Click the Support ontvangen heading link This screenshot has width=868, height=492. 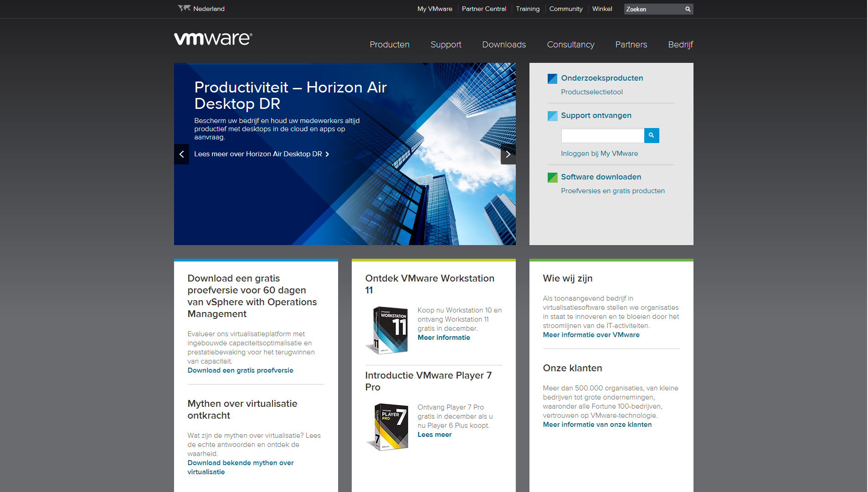coord(596,115)
